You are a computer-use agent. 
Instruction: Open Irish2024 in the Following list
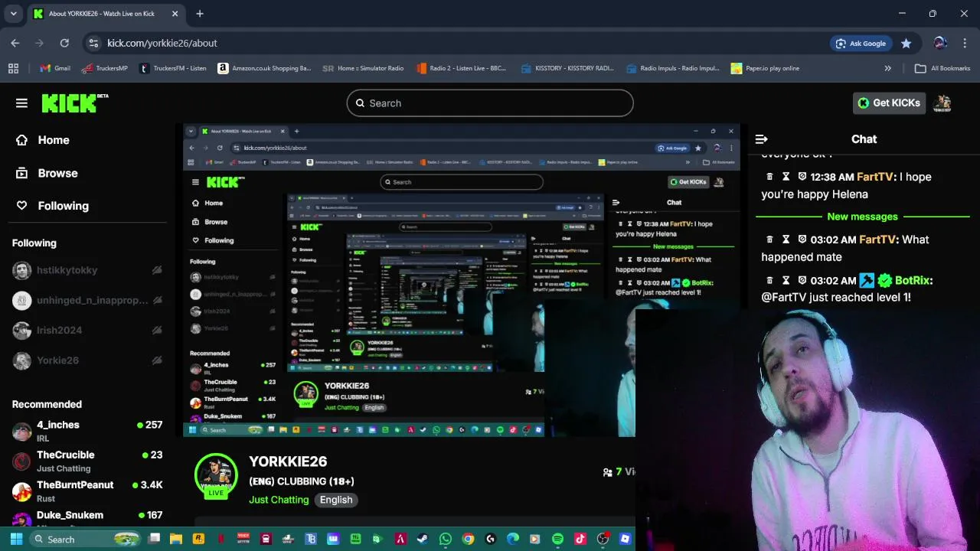88,330
